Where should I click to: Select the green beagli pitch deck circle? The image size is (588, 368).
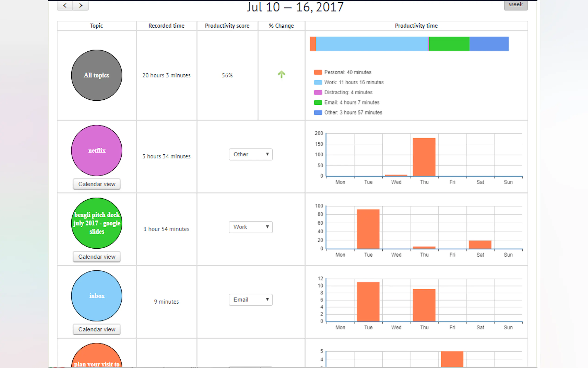(x=97, y=223)
